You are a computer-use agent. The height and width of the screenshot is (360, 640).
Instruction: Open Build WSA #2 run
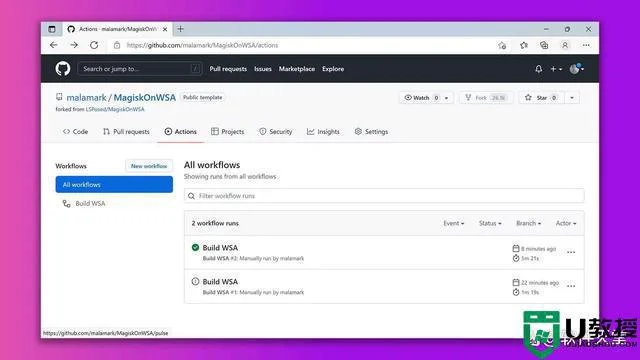[x=220, y=248]
